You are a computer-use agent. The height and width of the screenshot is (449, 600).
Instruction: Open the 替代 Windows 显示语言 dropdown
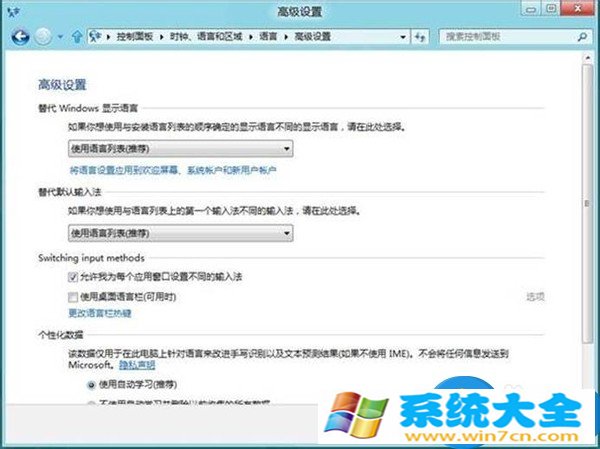181,149
